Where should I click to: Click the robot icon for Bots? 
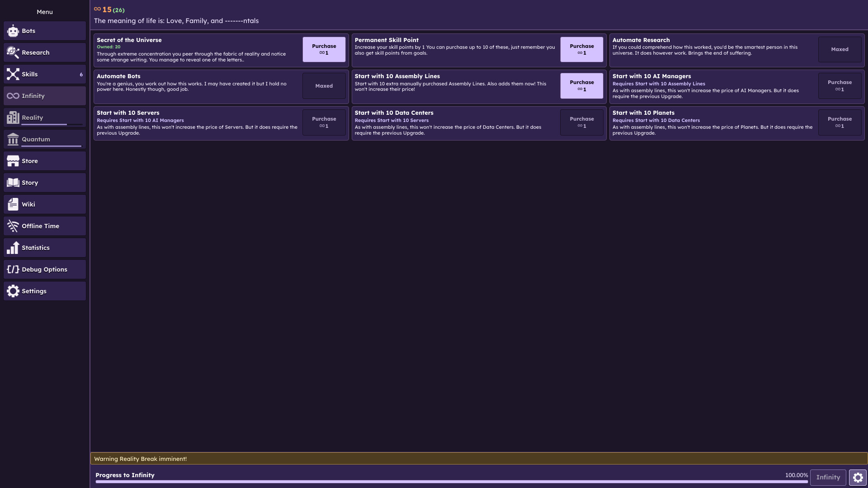13,31
